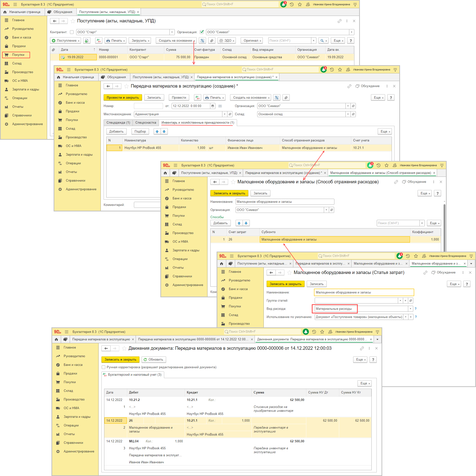Click Записать button in Статья затрат form
476x476 pixels.
click(316, 284)
